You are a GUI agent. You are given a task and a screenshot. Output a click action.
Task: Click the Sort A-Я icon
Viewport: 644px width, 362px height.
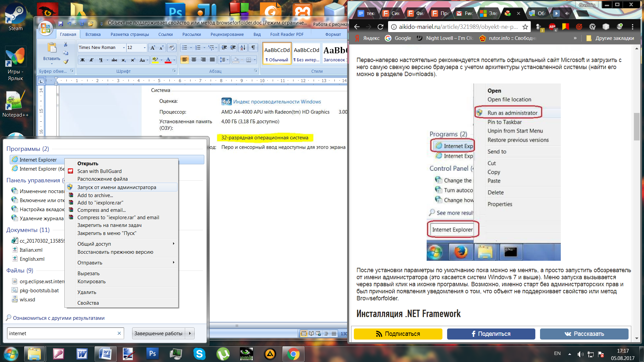[243, 48]
